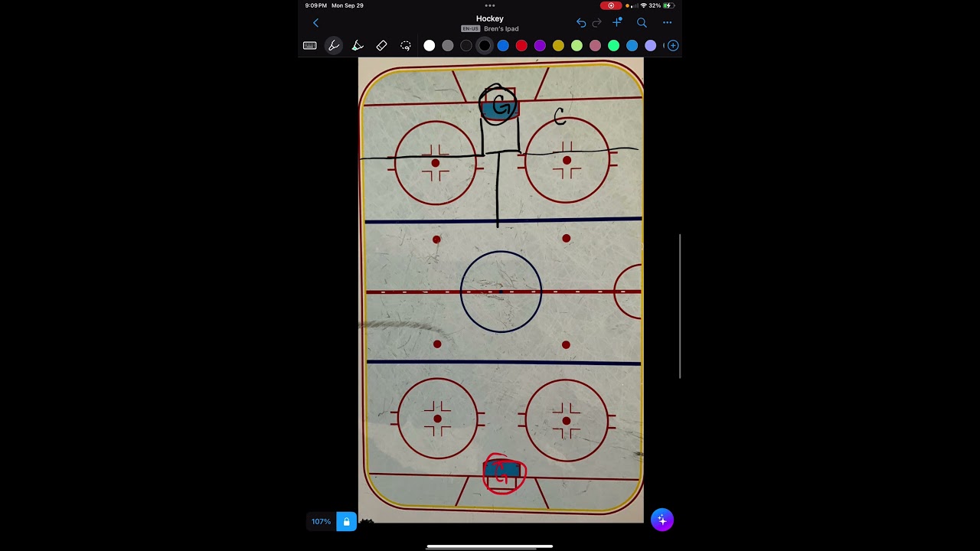
Task: Choose the red color swatch
Action: click(x=521, y=46)
